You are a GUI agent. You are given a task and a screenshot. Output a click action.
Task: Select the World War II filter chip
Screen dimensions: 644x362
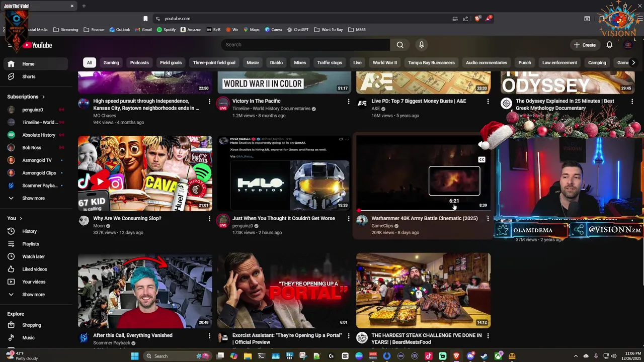pyautogui.click(x=385, y=63)
